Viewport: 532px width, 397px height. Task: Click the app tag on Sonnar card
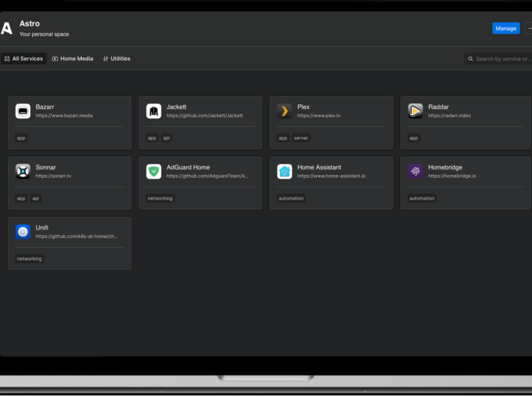pos(21,199)
